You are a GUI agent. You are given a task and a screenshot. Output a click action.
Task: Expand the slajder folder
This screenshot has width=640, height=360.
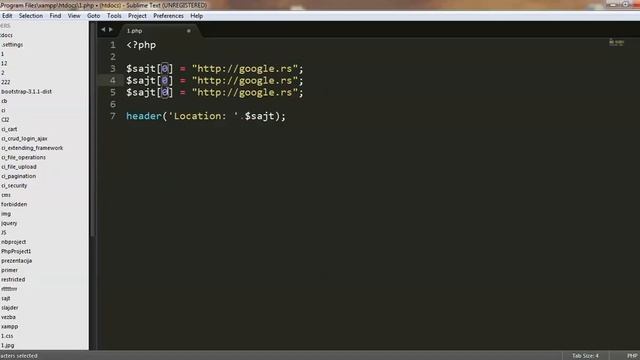pyautogui.click(x=10, y=308)
